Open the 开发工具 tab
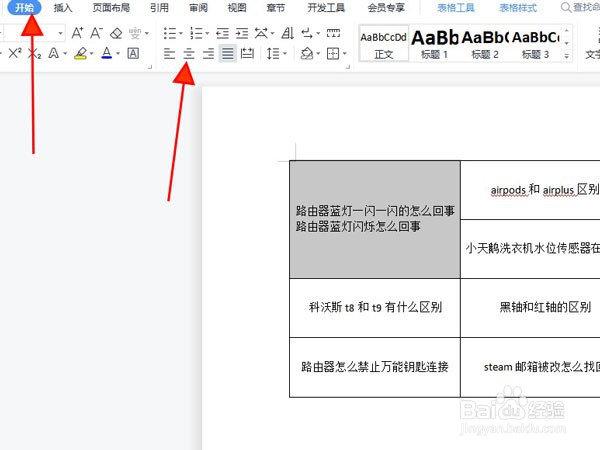 (x=326, y=8)
